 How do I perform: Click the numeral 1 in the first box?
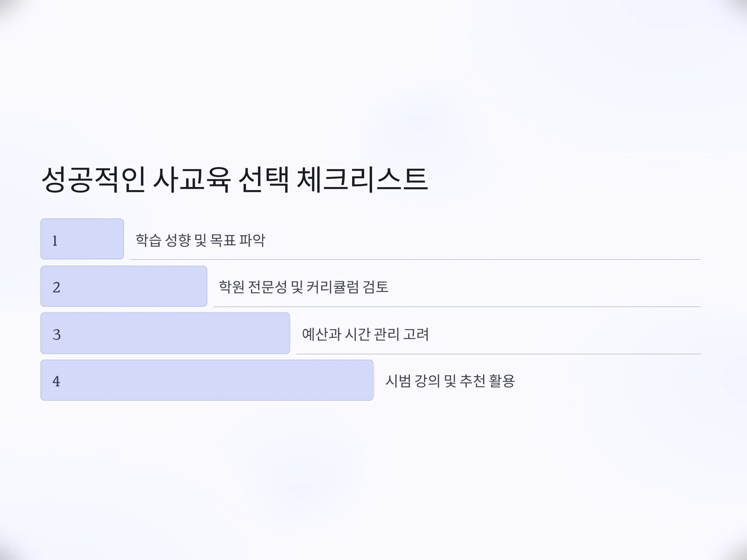click(x=55, y=241)
